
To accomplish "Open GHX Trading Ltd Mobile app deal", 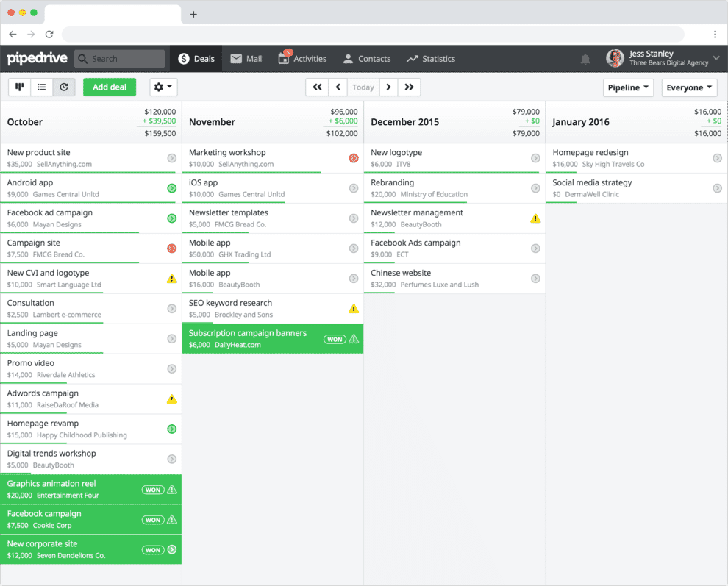I will click(x=273, y=249).
